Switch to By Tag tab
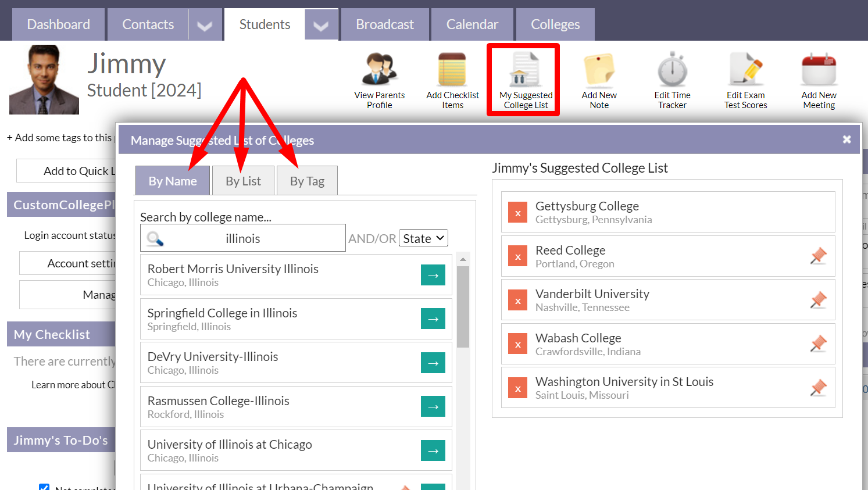Image resolution: width=868 pixels, height=490 pixels. pyautogui.click(x=307, y=181)
